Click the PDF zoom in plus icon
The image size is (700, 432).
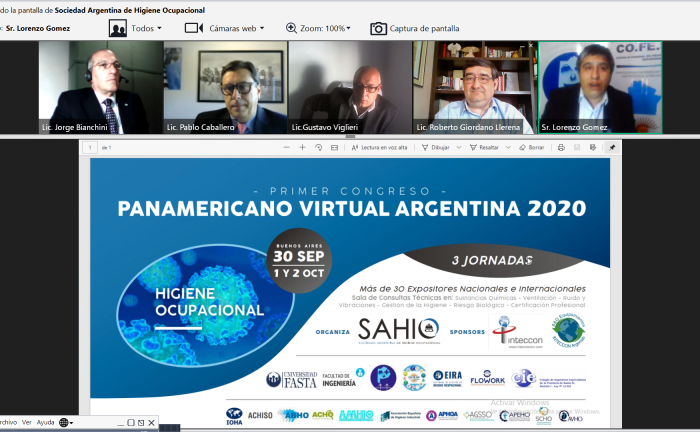click(x=302, y=148)
